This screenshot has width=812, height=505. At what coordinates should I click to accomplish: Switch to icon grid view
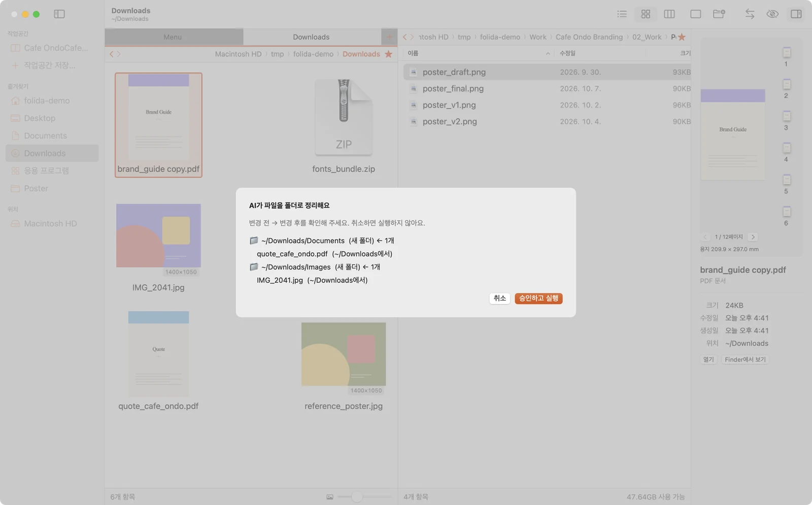646,14
